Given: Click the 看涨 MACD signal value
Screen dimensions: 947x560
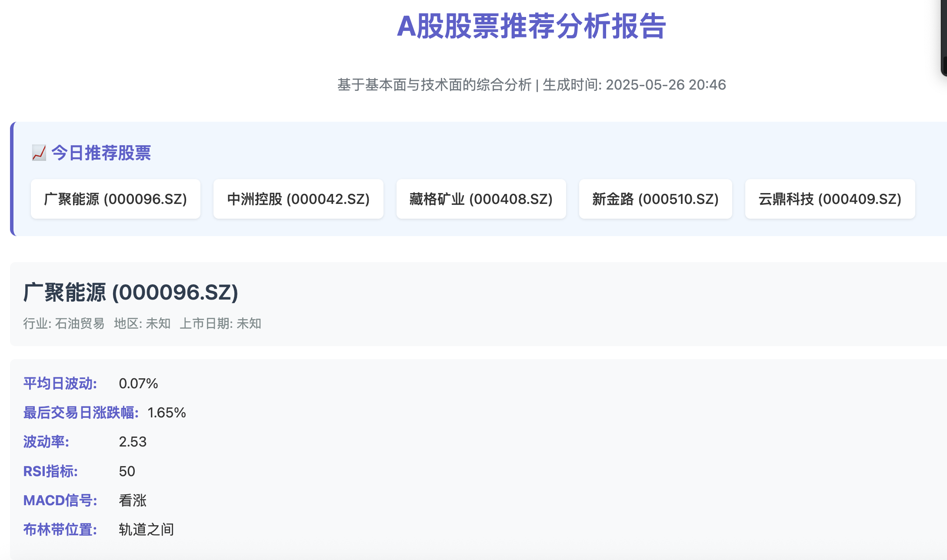Looking at the screenshot, I should click(x=133, y=500).
